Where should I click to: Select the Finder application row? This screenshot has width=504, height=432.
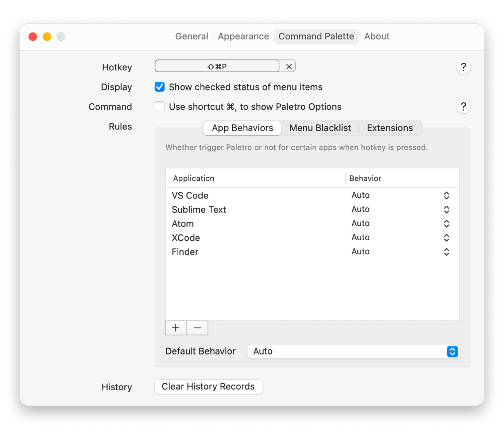(312, 252)
